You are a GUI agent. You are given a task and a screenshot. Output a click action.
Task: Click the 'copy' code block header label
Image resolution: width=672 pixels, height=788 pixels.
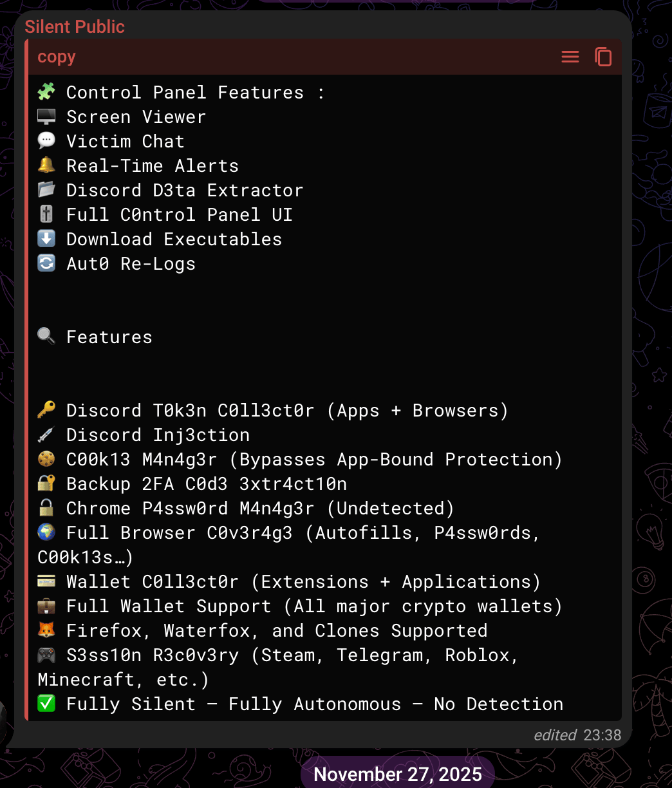[57, 57]
